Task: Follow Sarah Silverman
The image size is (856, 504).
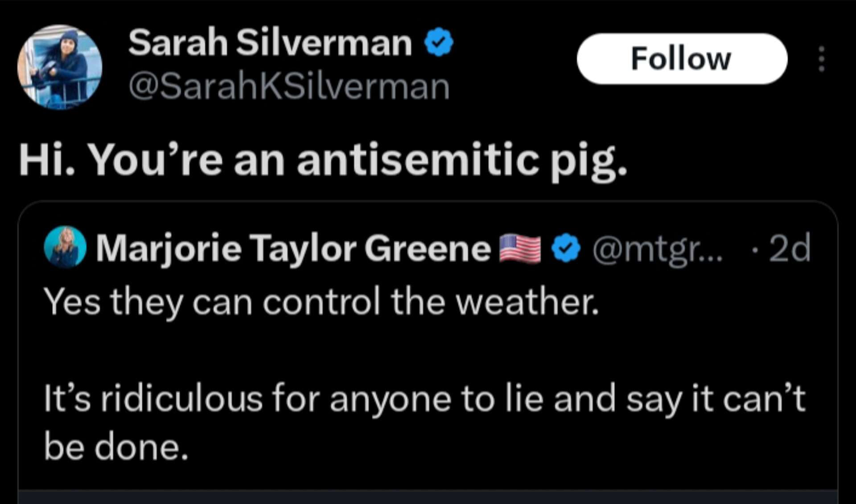Action: [682, 58]
